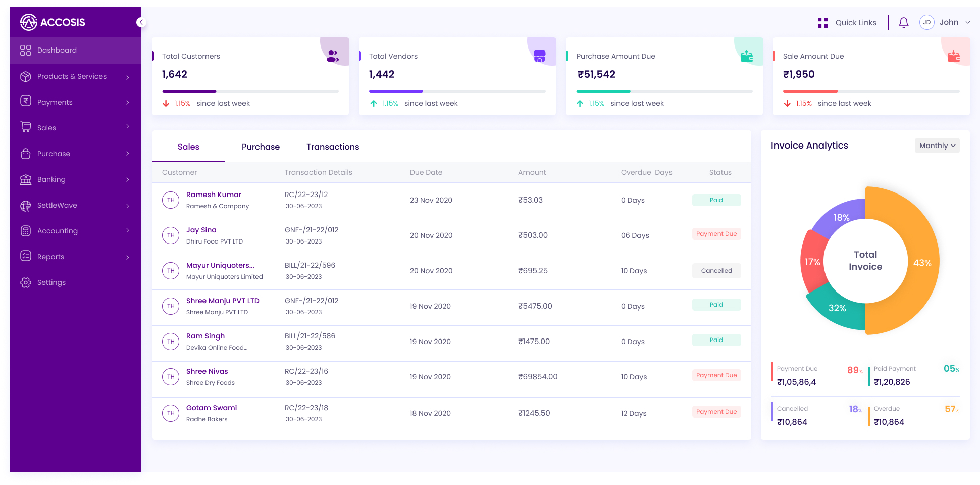This screenshot has width=980, height=485.
Task: Expand the Accounting submenu chevron
Action: (x=128, y=230)
